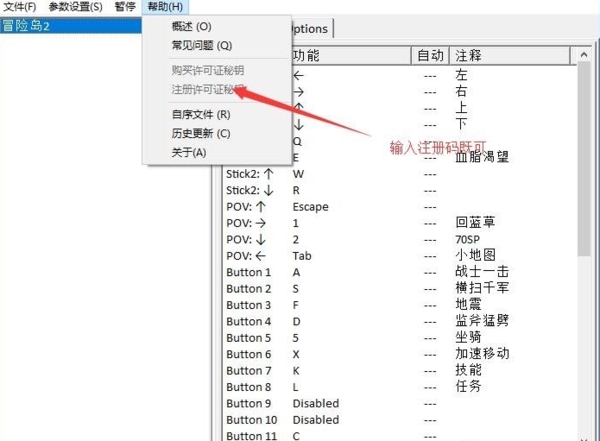Select the Button 1 row
Image resolution: width=600 pixels, height=441 pixels.
400,272
